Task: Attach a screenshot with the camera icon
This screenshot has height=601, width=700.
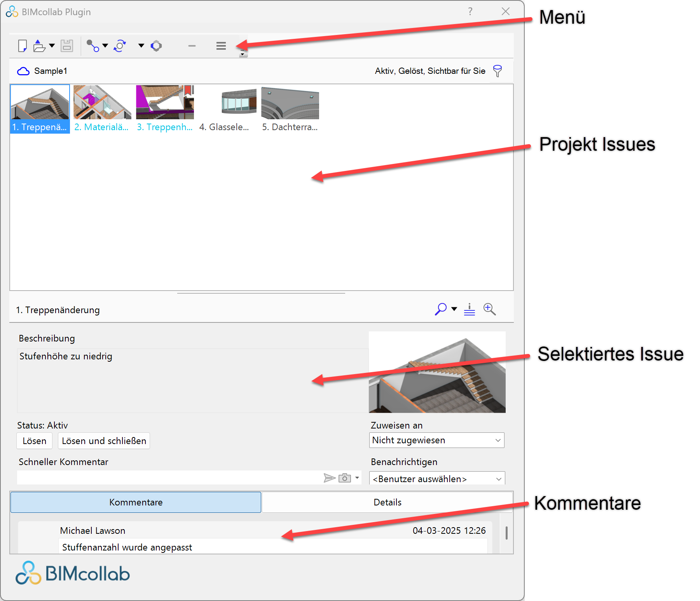Action: point(344,478)
